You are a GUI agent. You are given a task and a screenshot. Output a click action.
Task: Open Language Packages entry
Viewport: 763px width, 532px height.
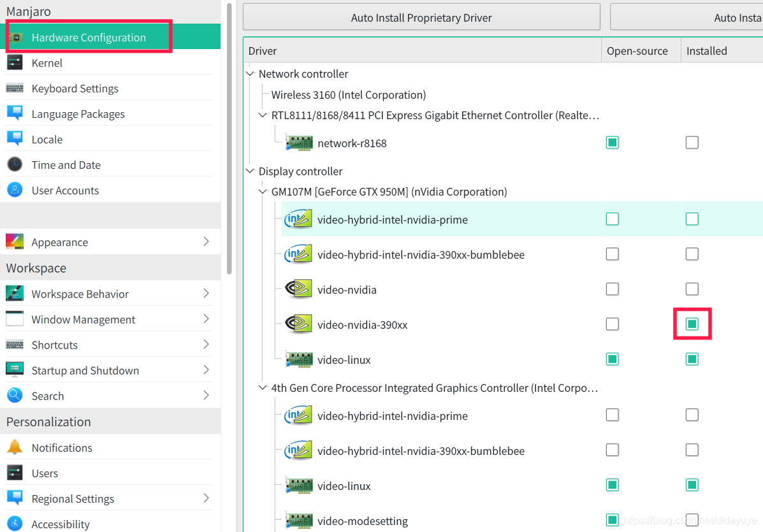click(110, 113)
